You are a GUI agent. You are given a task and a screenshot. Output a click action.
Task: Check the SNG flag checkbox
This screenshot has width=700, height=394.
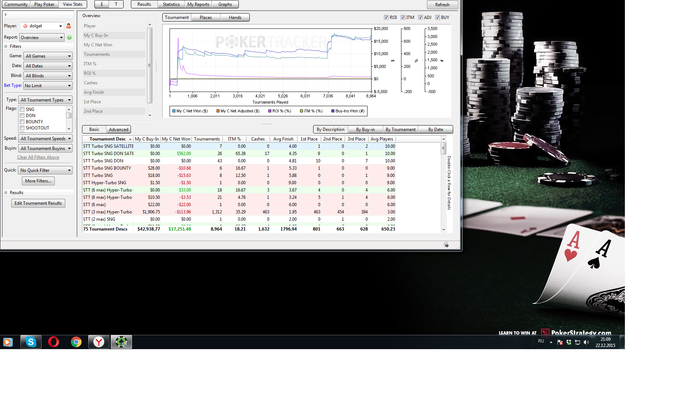pos(22,109)
